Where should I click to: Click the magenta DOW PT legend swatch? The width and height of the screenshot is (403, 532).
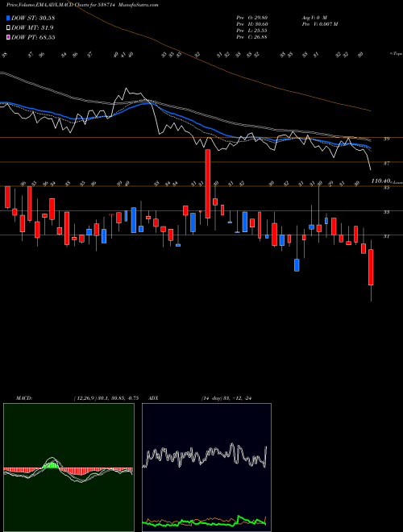(x=9, y=37)
